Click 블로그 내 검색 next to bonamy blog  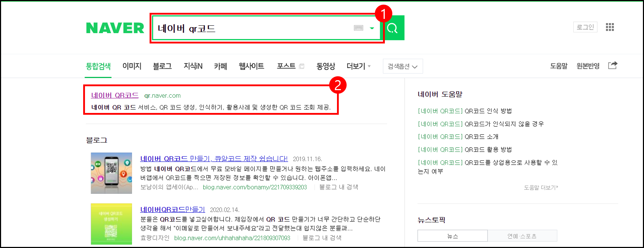pos(338,187)
